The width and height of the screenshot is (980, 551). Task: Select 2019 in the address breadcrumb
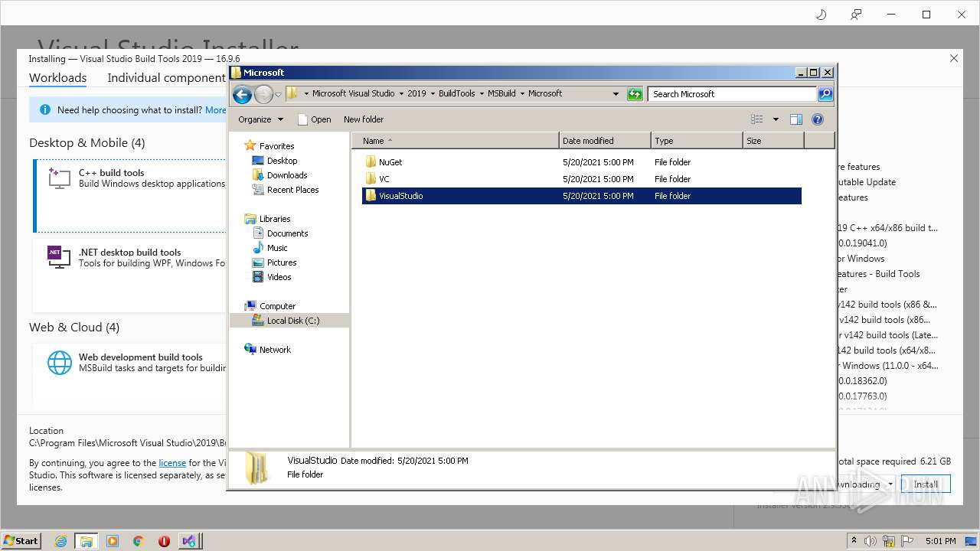click(416, 93)
